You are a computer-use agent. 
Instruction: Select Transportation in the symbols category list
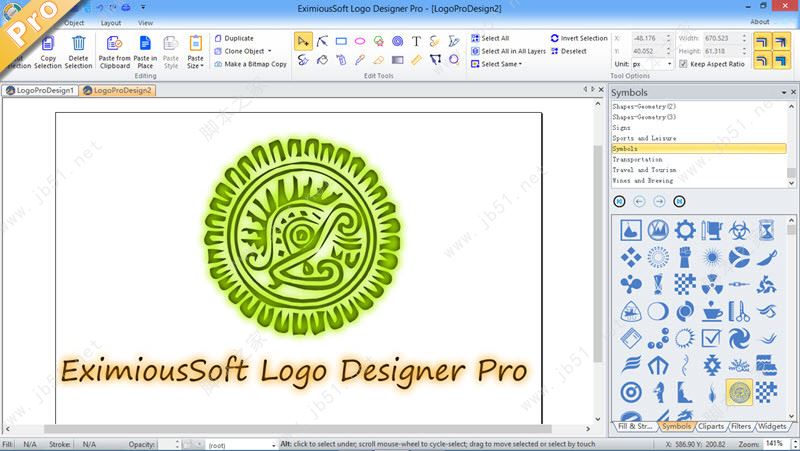tap(637, 159)
